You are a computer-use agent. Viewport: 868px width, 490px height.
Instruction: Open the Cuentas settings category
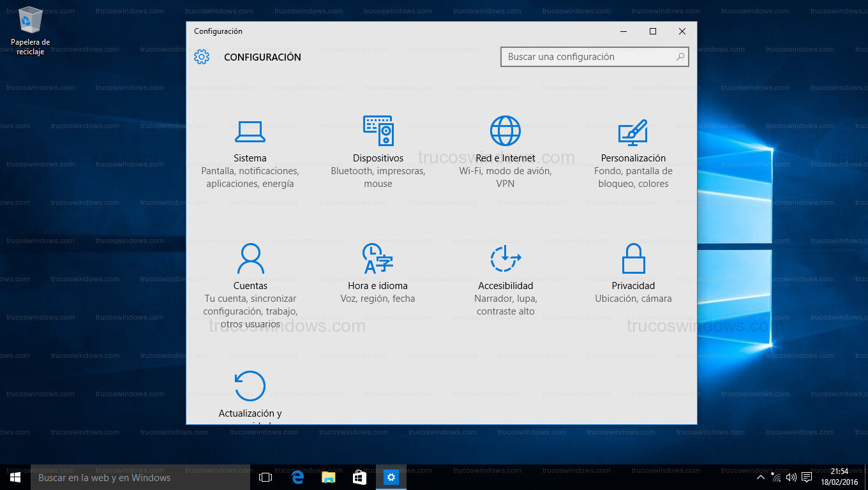pos(250,272)
